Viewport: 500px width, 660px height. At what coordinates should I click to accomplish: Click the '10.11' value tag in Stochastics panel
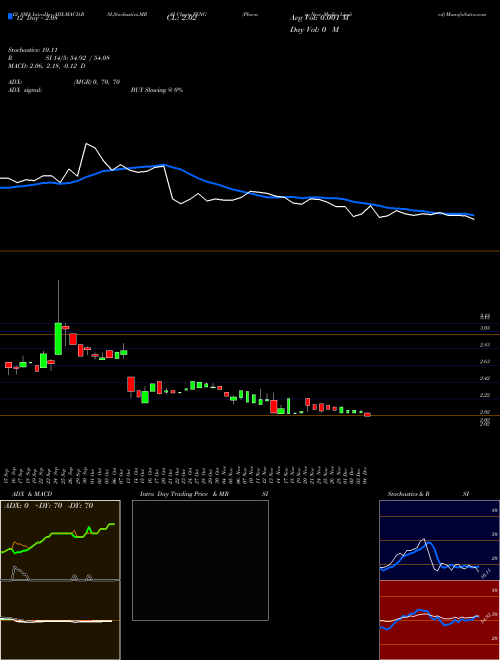click(486, 573)
